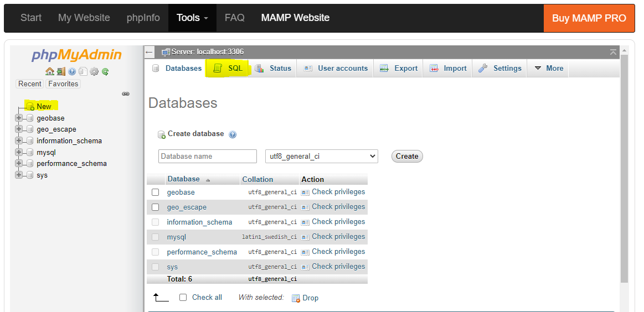
Task: Switch to the Databases tab
Action: [177, 68]
